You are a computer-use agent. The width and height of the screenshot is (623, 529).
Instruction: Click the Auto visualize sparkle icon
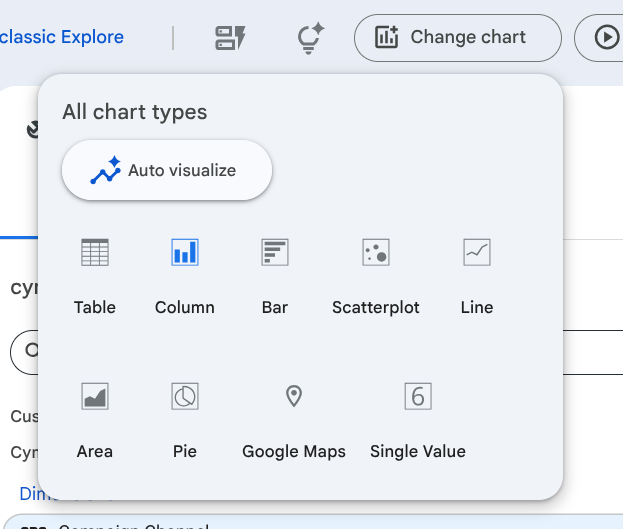[106, 171]
